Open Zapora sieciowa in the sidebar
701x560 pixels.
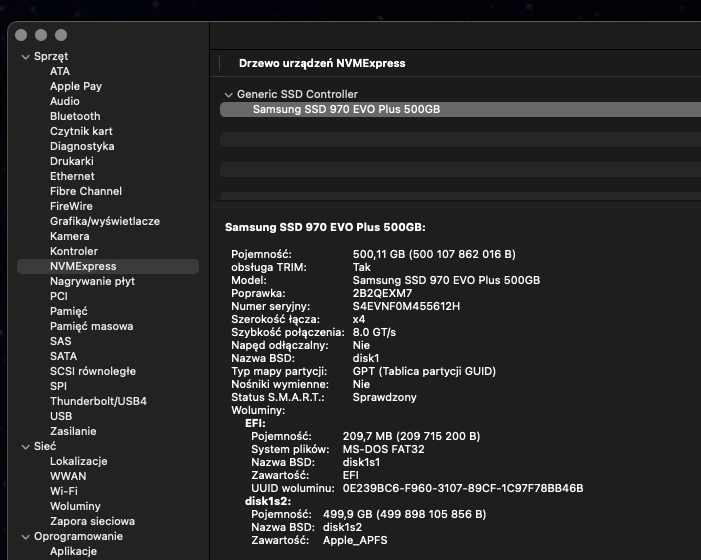point(92,522)
